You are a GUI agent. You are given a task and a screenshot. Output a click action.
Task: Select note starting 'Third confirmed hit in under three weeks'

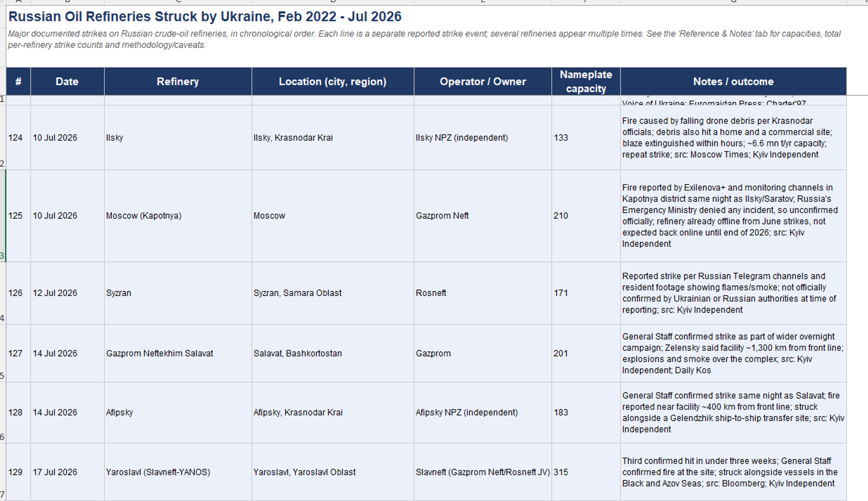pyautogui.click(x=734, y=472)
